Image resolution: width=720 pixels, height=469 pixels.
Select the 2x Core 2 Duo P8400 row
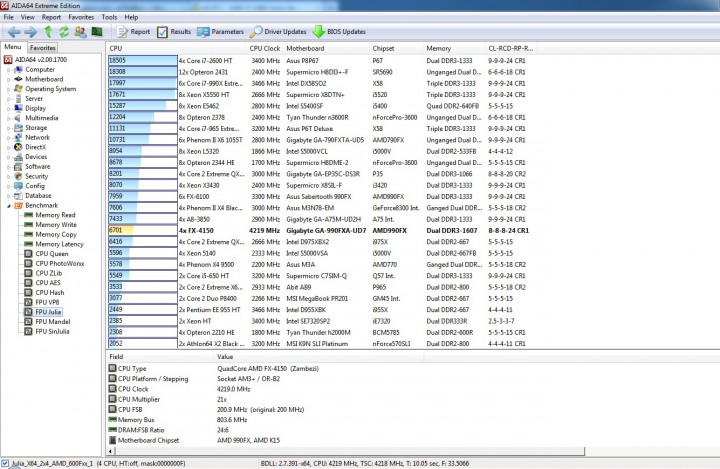pos(321,299)
